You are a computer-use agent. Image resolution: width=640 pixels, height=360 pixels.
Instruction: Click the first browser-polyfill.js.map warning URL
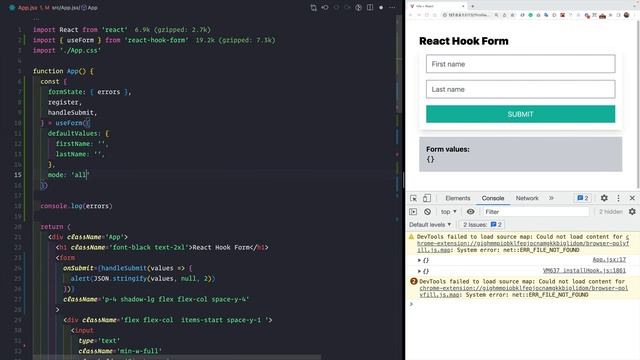pyautogui.click(x=522, y=243)
